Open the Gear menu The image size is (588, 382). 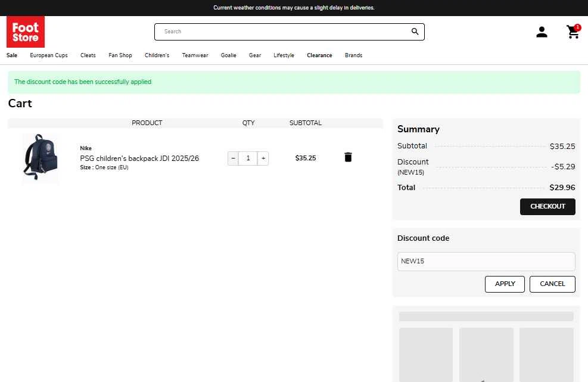click(x=255, y=55)
